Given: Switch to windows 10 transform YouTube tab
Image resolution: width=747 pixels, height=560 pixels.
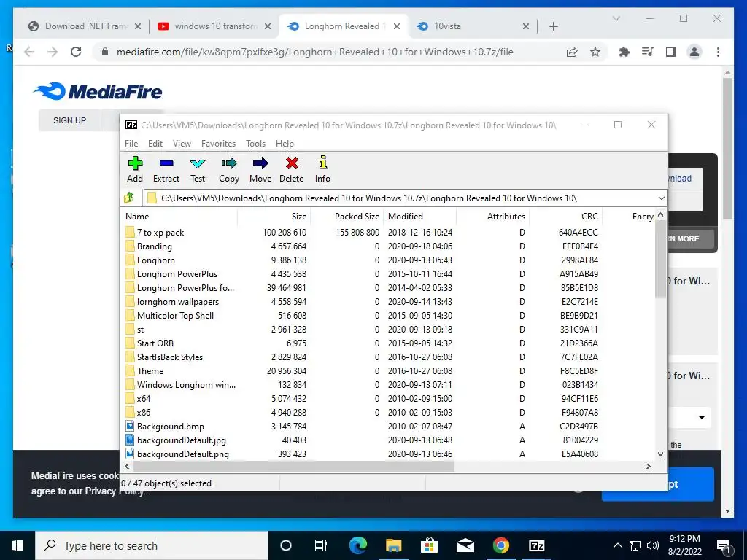Looking at the screenshot, I should click(x=214, y=26).
